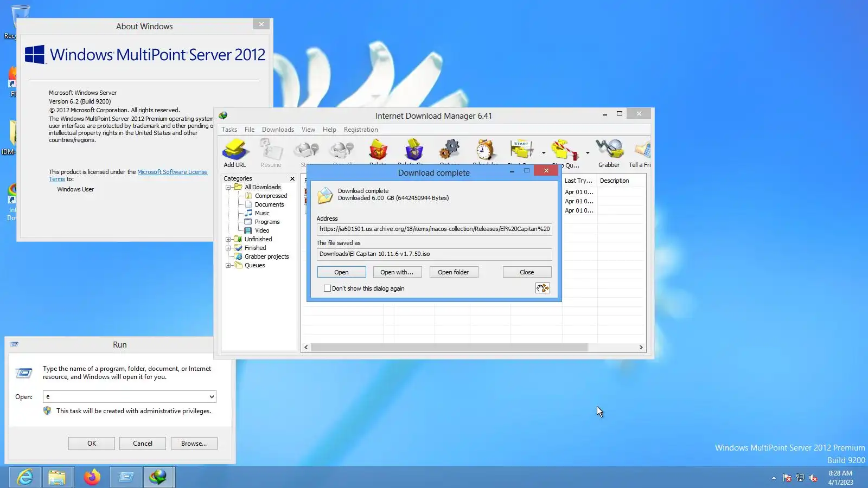Open the Registration menu
The image size is (868, 488).
click(x=361, y=130)
